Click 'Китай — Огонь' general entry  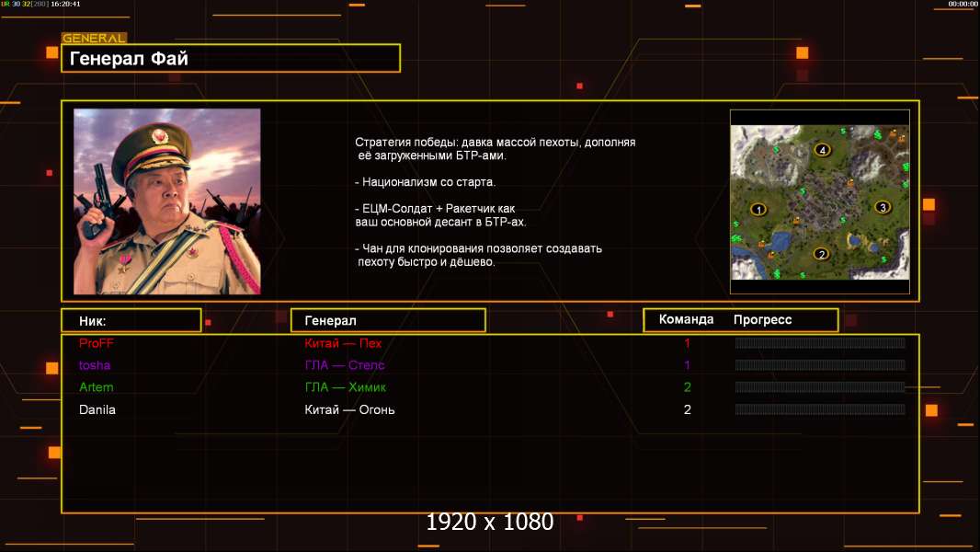tap(349, 409)
